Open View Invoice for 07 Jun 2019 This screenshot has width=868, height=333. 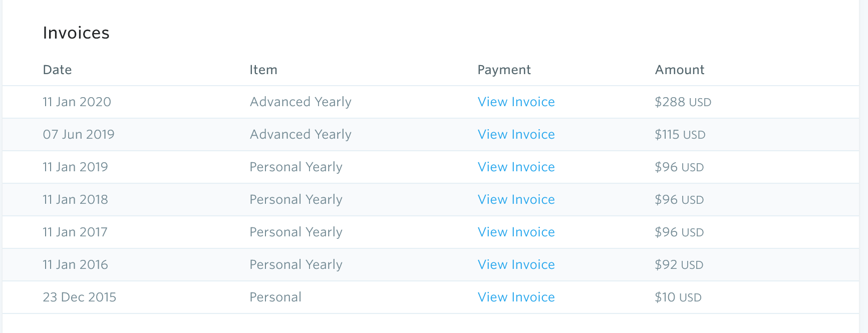(516, 134)
